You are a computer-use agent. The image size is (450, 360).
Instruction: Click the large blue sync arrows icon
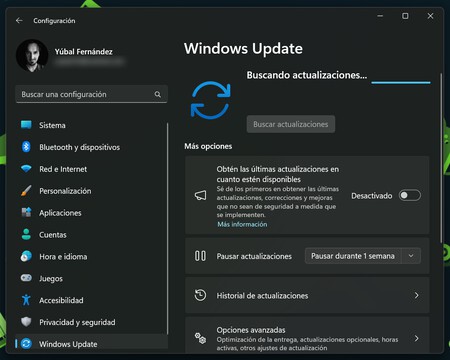point(211,100)
